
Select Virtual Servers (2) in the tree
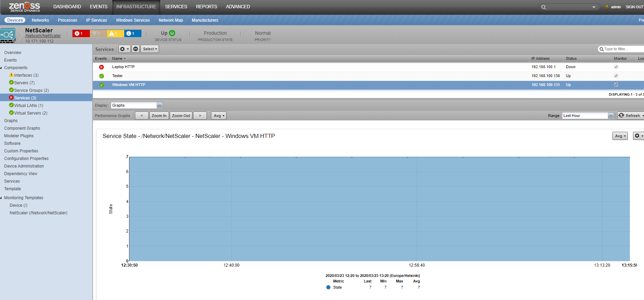[x=31, y=113]
